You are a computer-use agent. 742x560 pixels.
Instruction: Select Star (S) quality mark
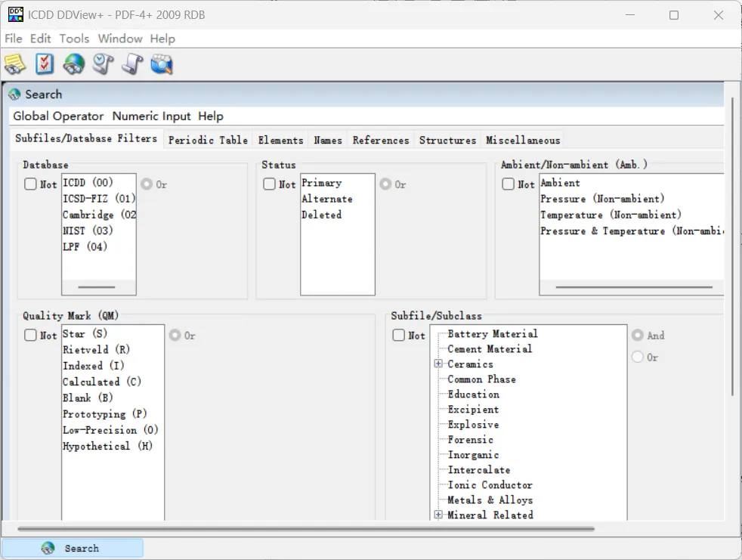[x=85, y=334]
